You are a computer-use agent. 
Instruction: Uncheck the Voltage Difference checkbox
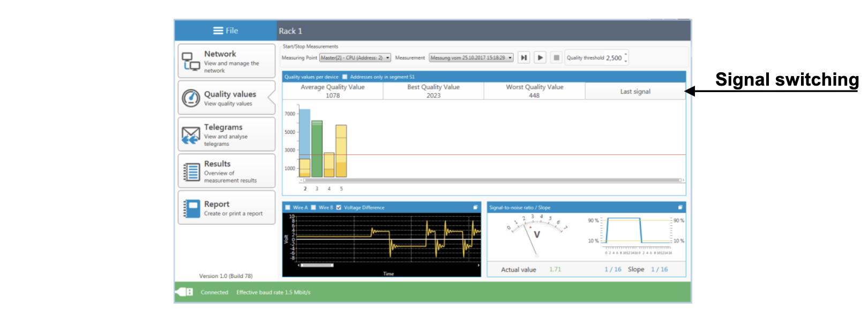click(x=339, y=207)
